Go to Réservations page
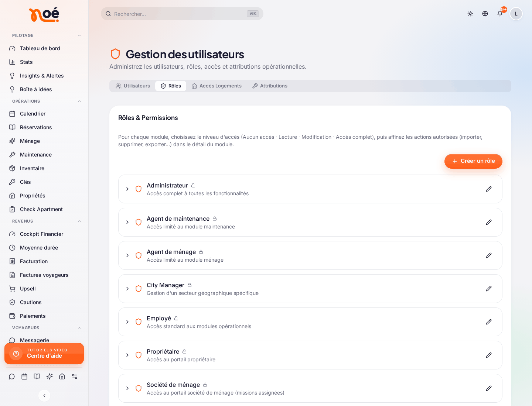 44,127
